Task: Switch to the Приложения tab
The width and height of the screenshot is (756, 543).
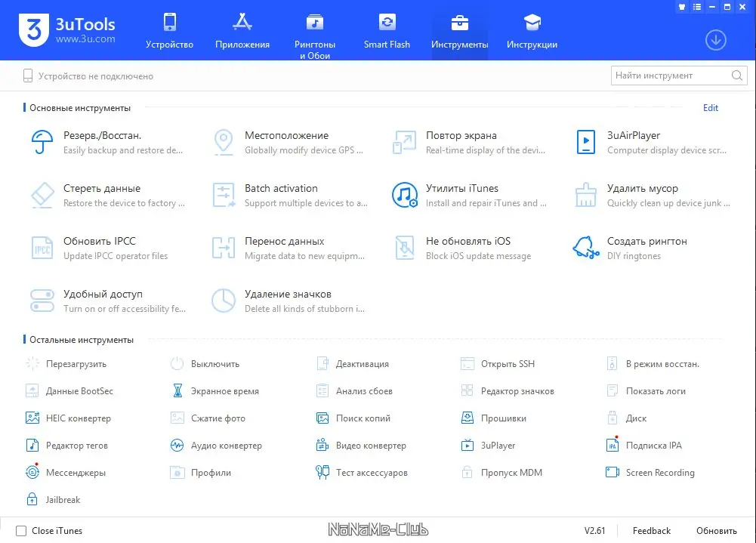Action: [242, 31]
